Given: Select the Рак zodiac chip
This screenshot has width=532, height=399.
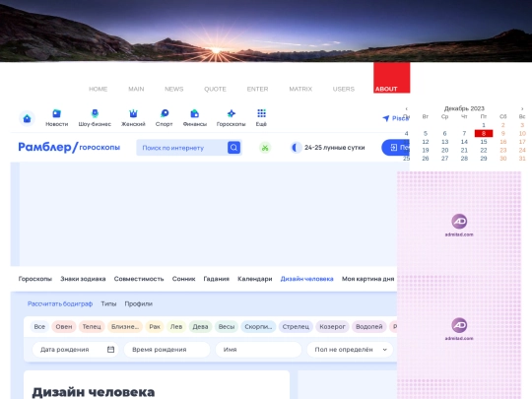Looking at the screenshot, I should click(x=155, y=327).
